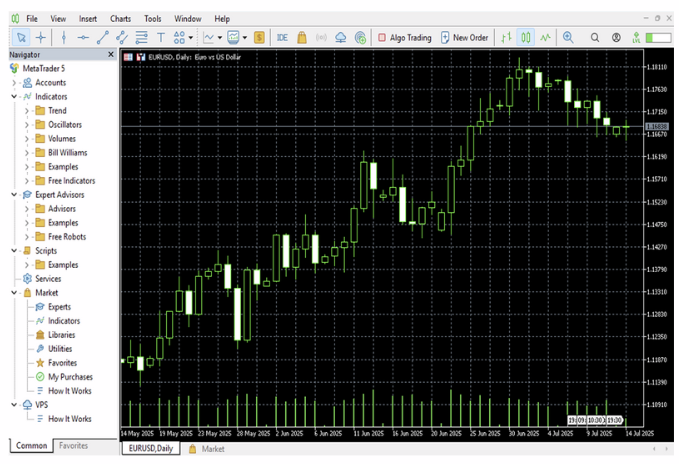Expand the Oscillators folder

pos(27,125)
